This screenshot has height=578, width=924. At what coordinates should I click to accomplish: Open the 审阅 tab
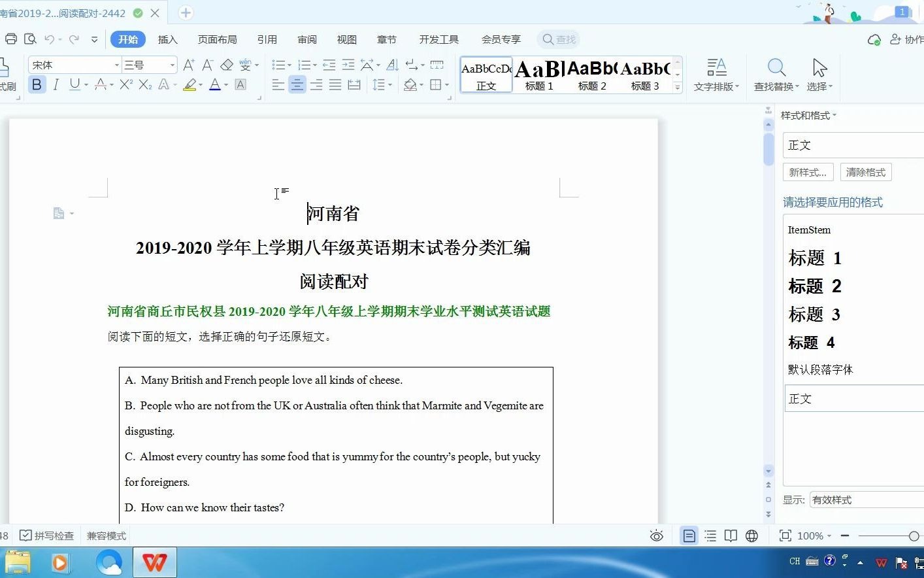pos(307,39)
